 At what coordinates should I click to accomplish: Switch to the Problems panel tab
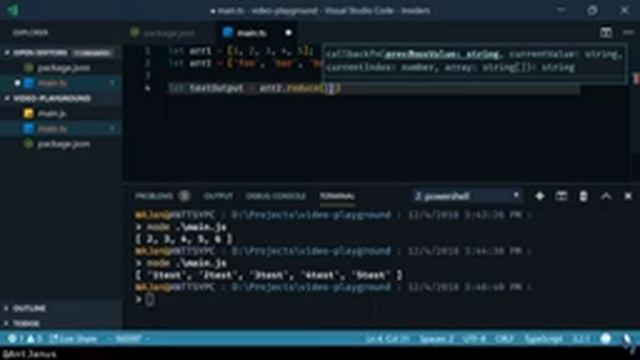pos(153,196)
